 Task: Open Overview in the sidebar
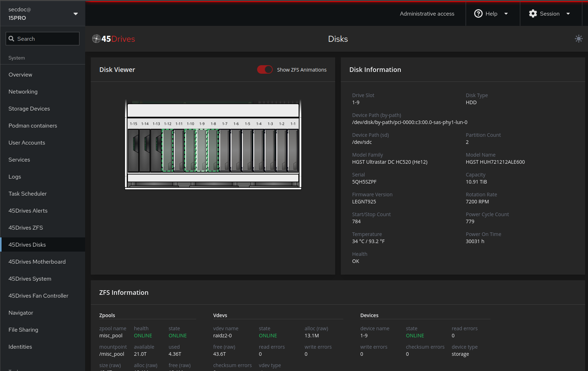pos(43,74)
